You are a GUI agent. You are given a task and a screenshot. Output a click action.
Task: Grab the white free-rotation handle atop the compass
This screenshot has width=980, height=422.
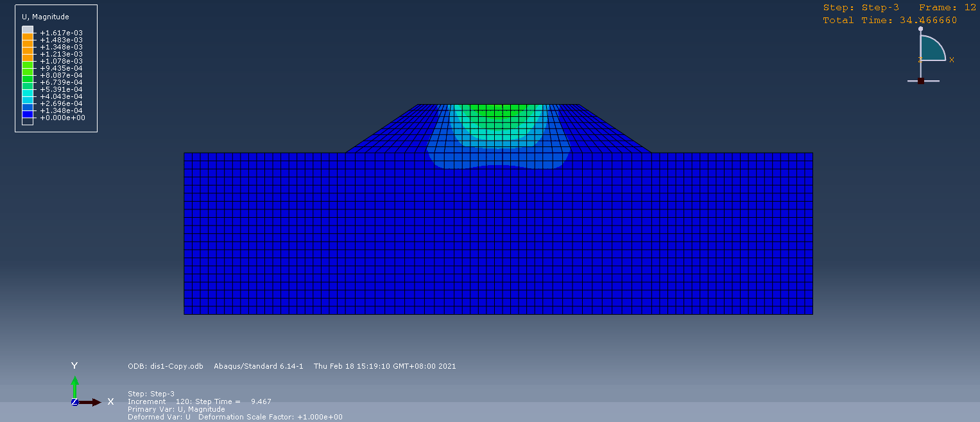[x=921, y=29]
